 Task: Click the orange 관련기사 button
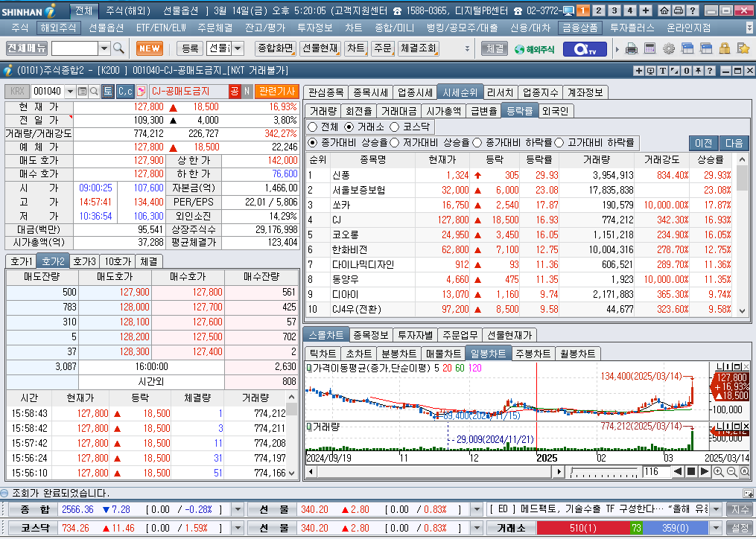tap(277, 91)
